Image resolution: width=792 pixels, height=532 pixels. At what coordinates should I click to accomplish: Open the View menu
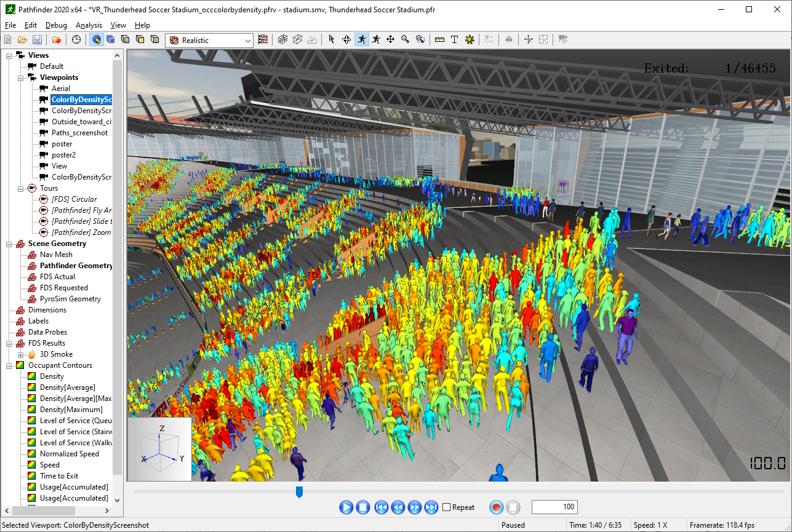tap(118, 25)
